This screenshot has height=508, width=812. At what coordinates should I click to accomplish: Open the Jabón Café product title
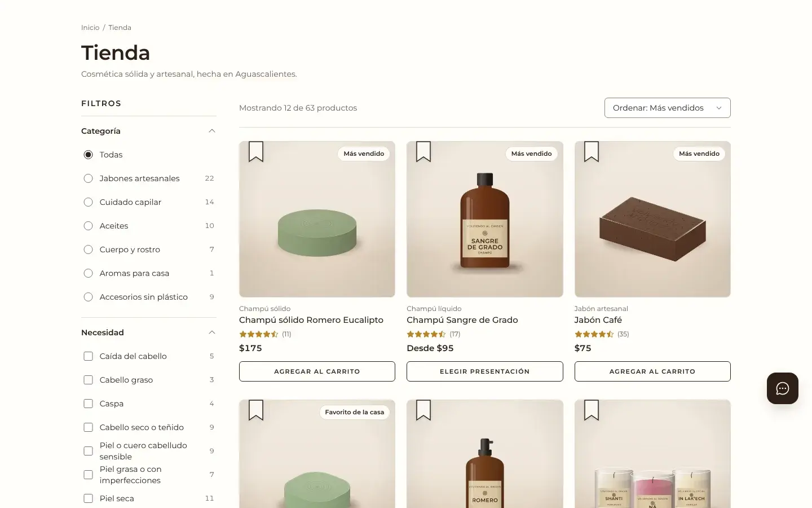click(x=598, y=320)
